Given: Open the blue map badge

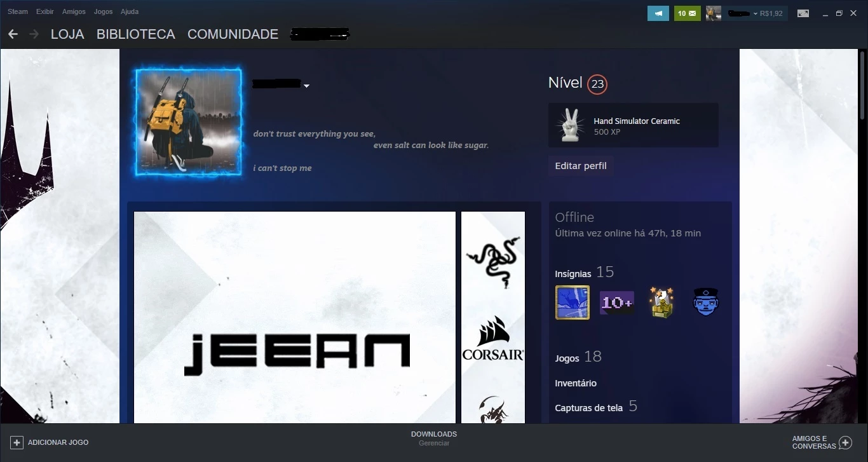Looking at the screenshot, I should [x=573, y=302].
